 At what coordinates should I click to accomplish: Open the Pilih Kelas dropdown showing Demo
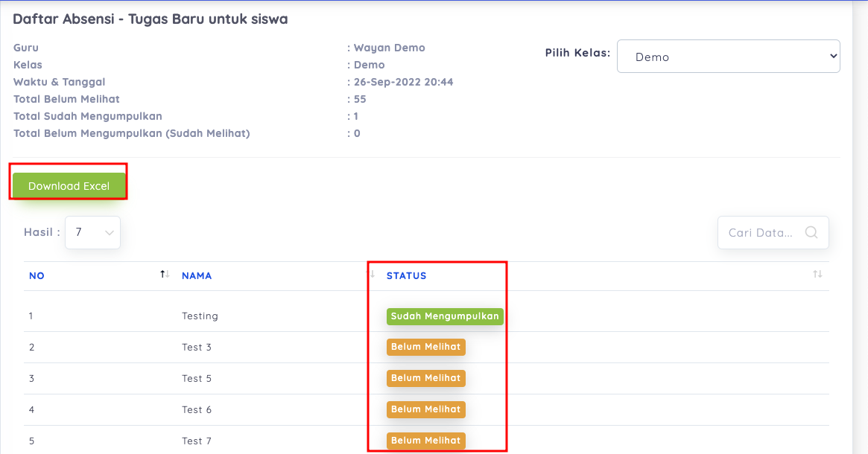pos(728,57)
